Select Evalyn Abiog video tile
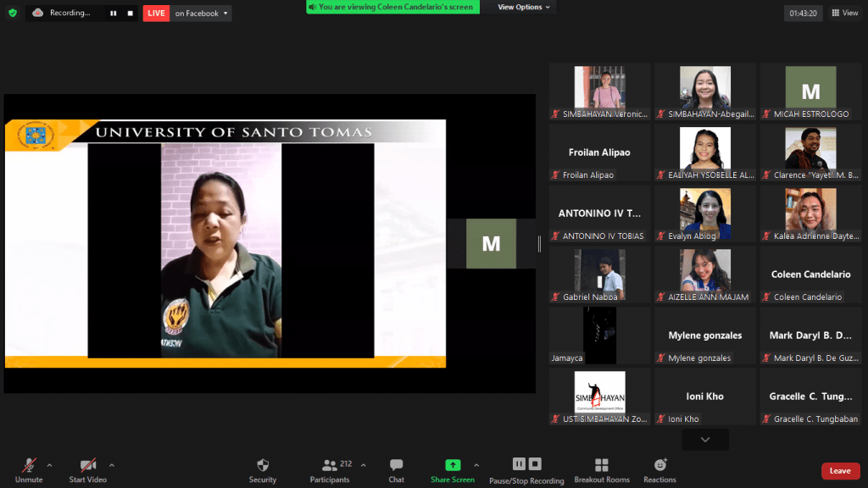The image size is (868, 488). click(x=705, y=213)
